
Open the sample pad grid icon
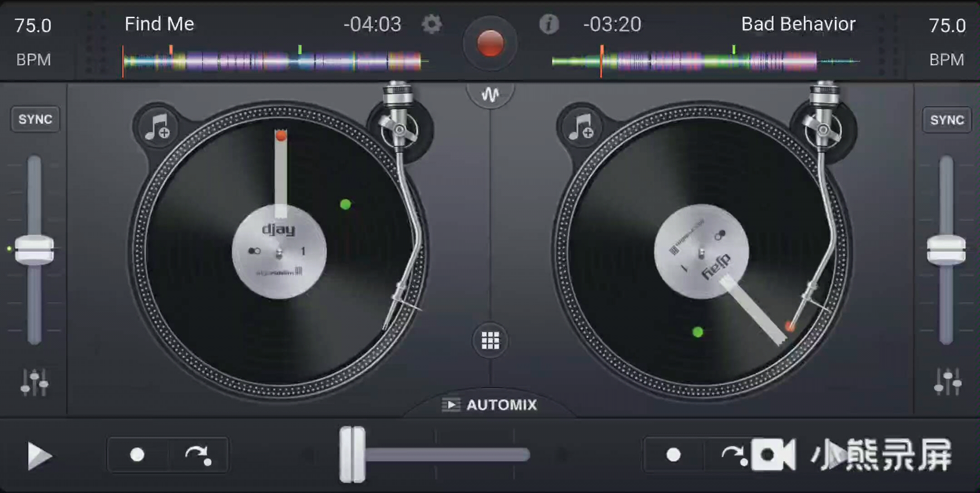(490, 340)
